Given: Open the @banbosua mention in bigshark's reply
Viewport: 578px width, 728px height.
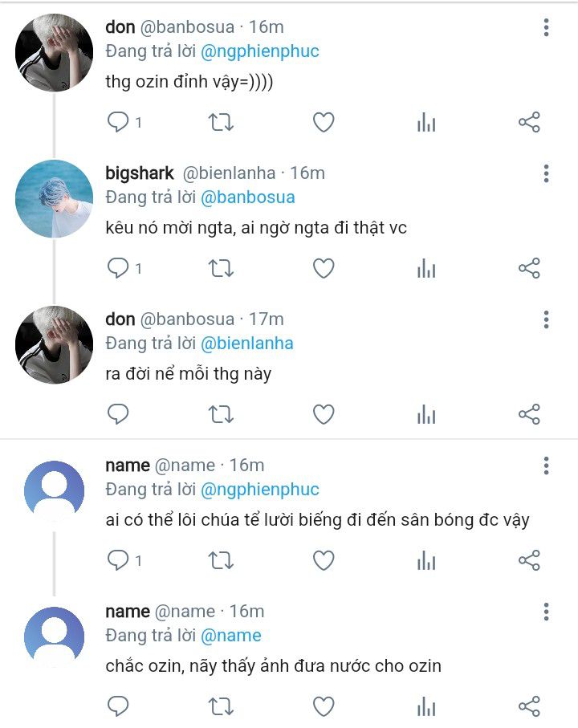Looking at the screenshot, I should tap(248, 197).
